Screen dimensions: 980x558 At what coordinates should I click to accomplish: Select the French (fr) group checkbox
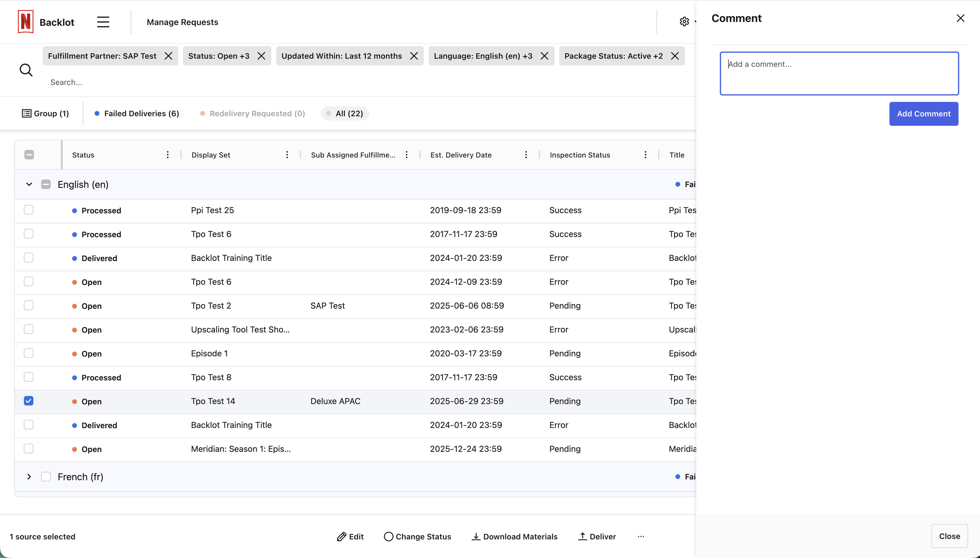[46, 477]
